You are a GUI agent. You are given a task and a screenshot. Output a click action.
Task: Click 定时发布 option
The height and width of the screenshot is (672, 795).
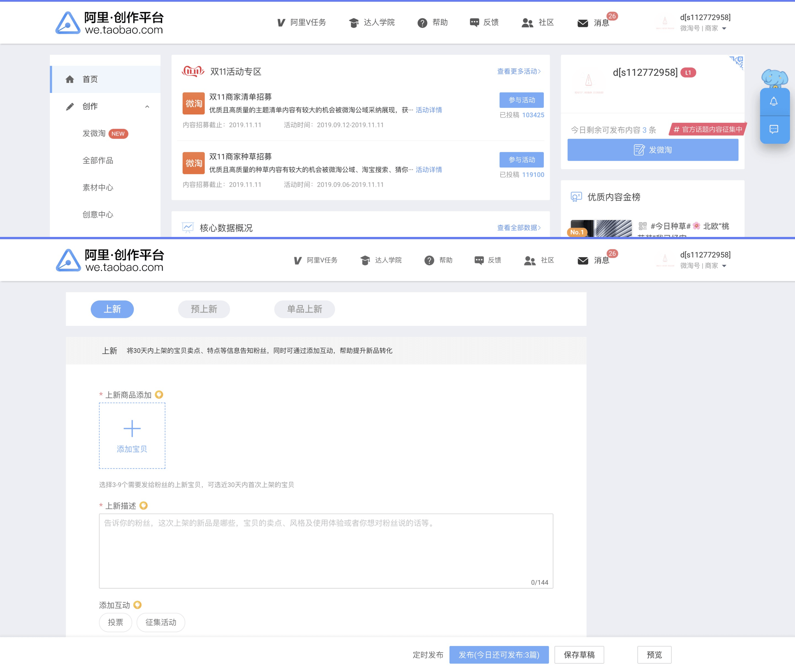tap(428, 655)
